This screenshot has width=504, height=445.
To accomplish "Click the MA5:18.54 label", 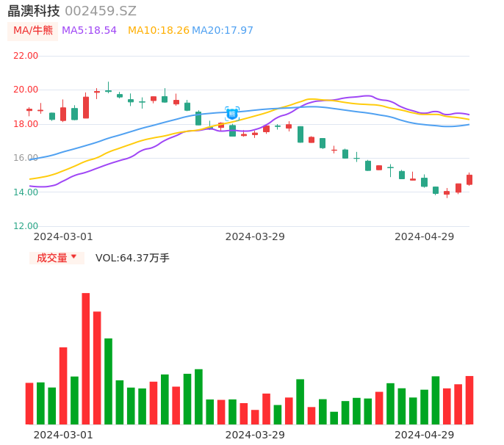I will [x=89, y=31].
